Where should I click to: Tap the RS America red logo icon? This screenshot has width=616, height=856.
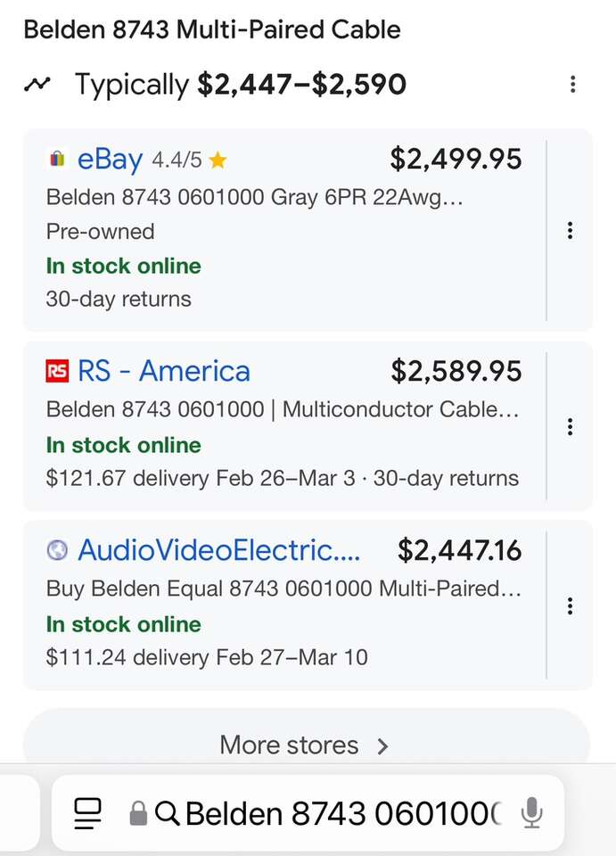pos(57,371)
